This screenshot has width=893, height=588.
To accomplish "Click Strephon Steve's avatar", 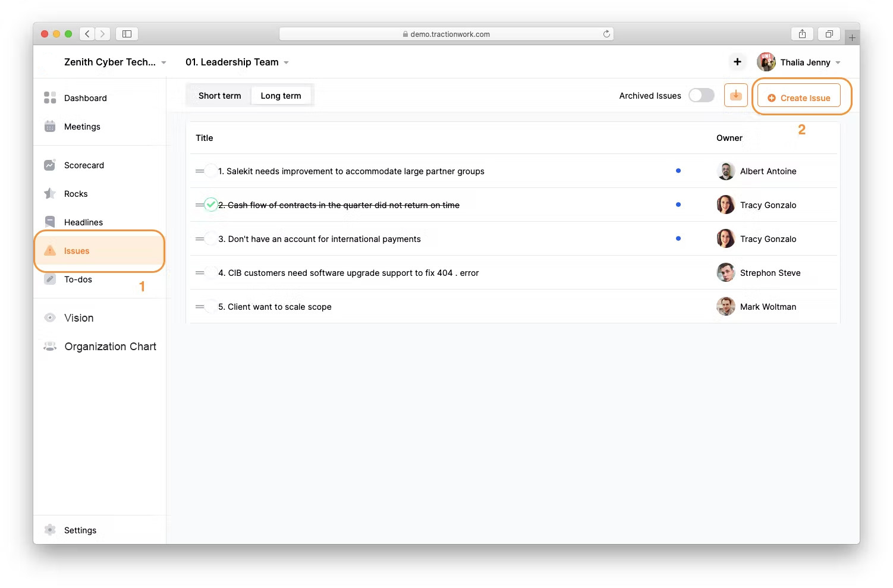I will coord(726,272).
